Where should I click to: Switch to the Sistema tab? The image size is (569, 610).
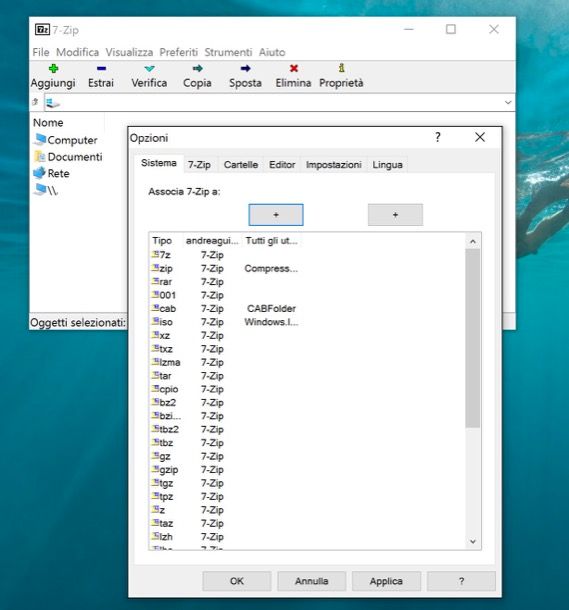tap(159, 163)
